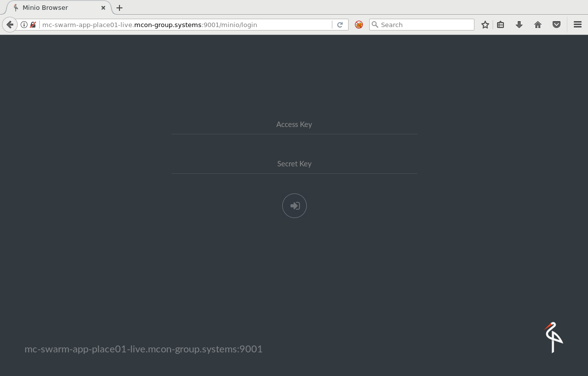
Task: Close the Minio Browser tab
Action: [103, 8]
